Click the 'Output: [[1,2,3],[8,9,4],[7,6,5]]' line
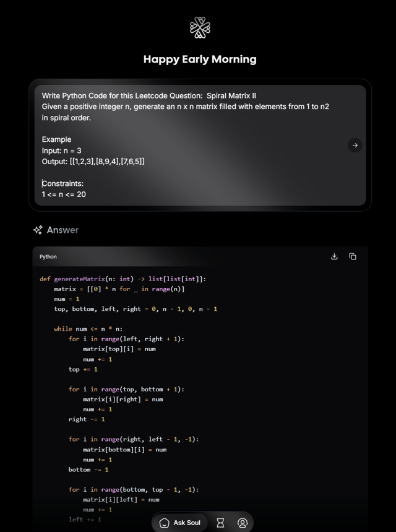 (93, 162)
